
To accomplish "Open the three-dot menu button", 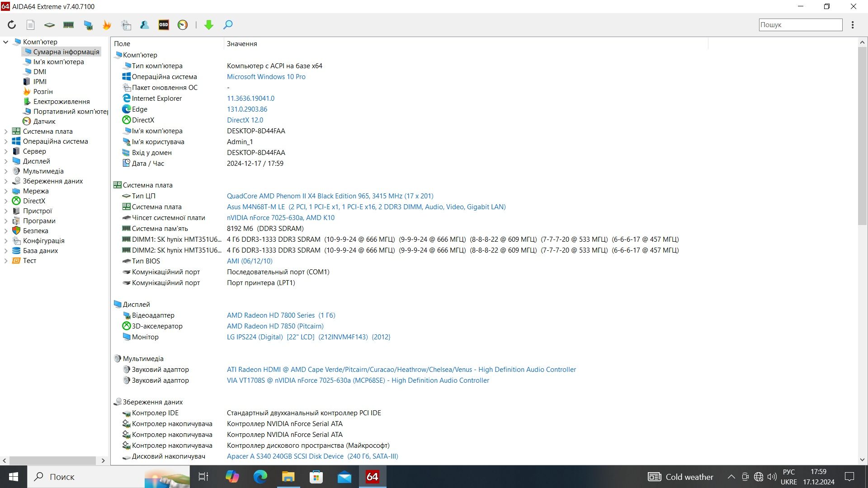I will pos(853,25).
